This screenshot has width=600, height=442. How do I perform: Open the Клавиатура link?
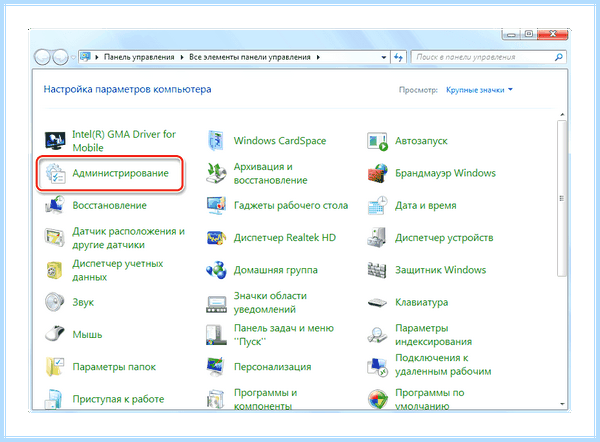click(x=421, y=302)
